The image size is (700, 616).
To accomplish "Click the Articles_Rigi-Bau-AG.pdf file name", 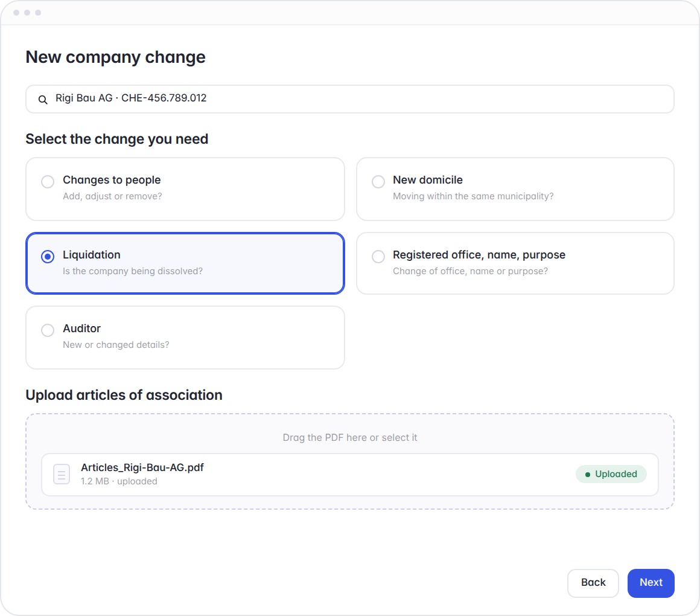I will 142,467.
